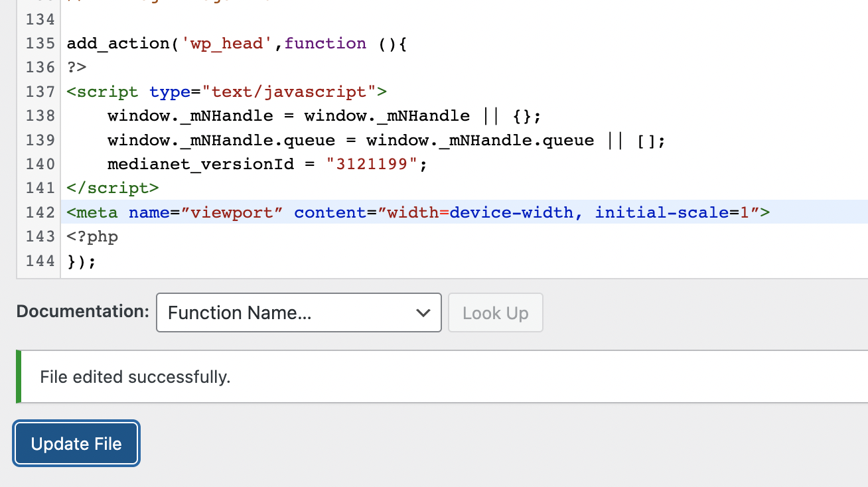This screenshot has height=487, width=868.
Task: Click 'medianet_versionId' variable name
Action: point(201,165)
